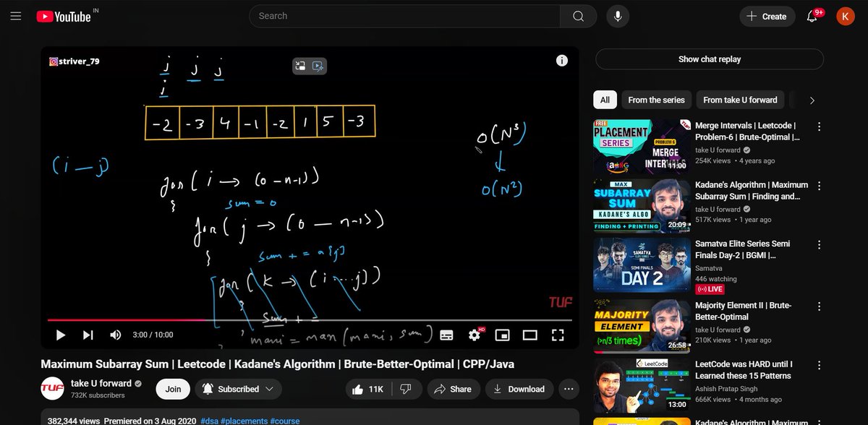Open the K account avatar menu
868x425 pixels.
click(846, 16)
